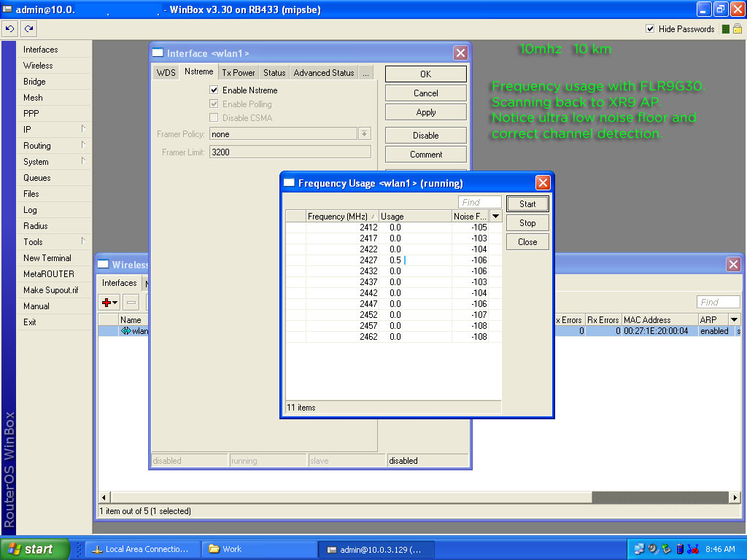Expand IP submenu
Image resolution: width=747 pixels, height=560 pixels.
tap(83, 128)
